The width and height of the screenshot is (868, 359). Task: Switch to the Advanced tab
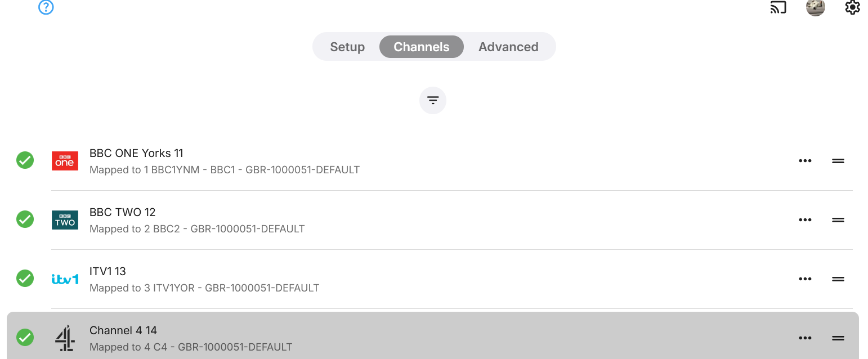point(508,47)
